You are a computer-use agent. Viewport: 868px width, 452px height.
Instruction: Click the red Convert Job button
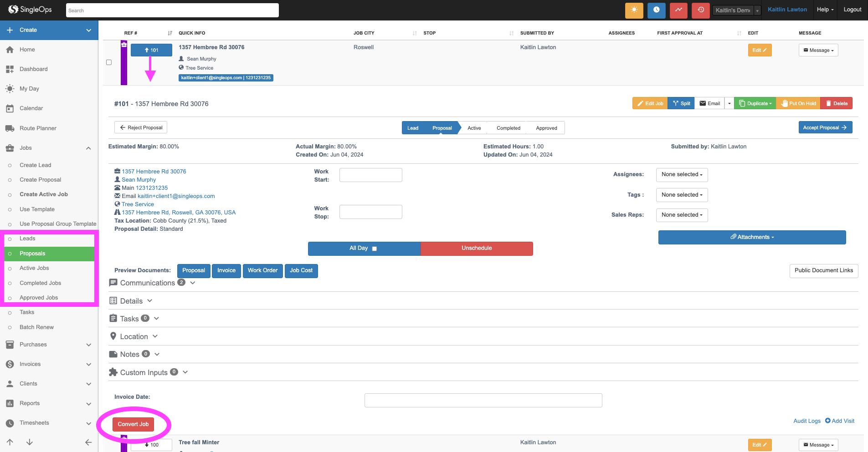coord(133,424)
